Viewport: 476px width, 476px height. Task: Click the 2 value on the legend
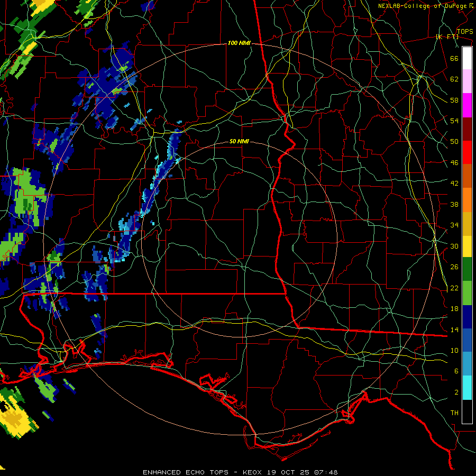pos(456,392)
